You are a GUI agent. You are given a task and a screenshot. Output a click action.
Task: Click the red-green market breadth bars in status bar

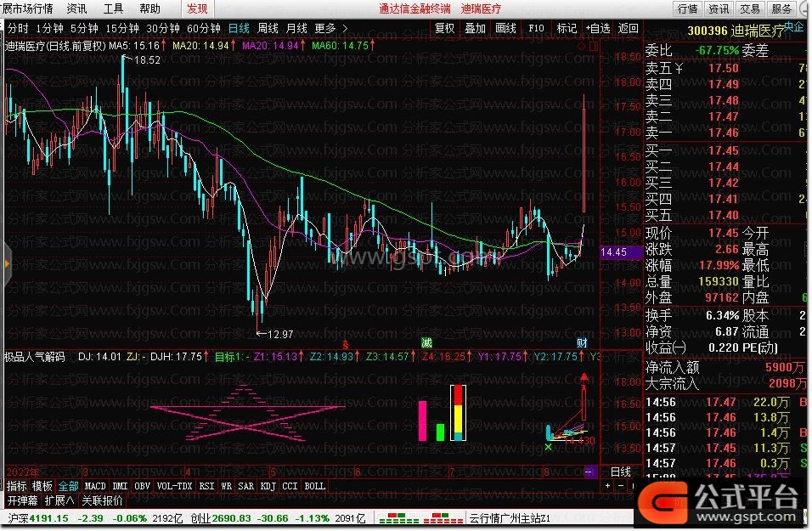(x=420, y=518)
